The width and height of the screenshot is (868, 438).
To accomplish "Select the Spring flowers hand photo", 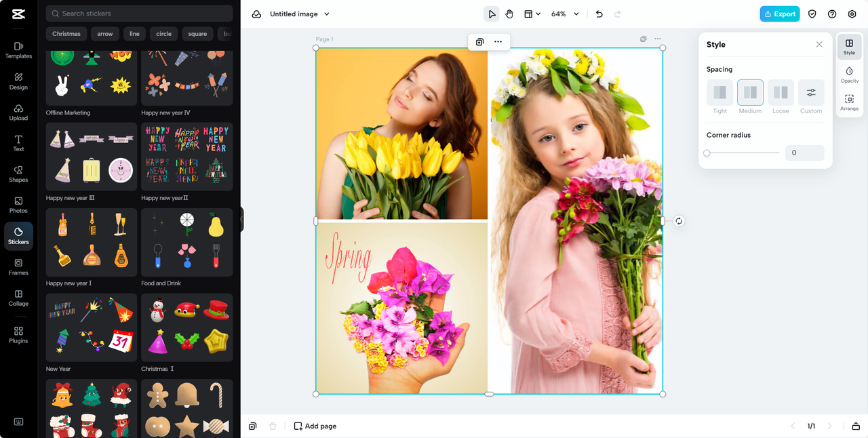I will [402, 308].
